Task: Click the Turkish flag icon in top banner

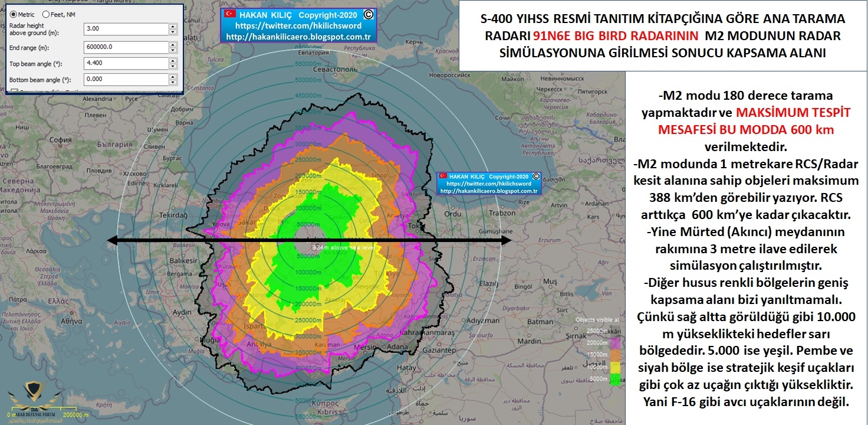Action: pos(229,14)
